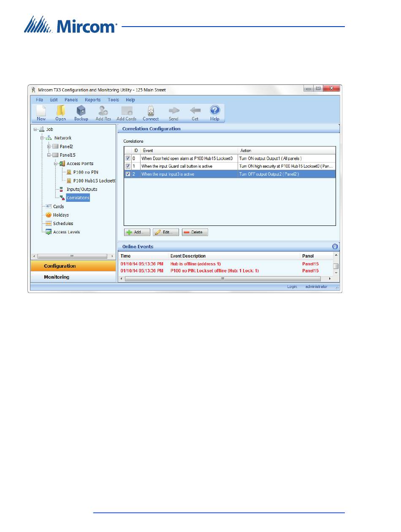
Task: Click the Action column header in Correlations
Action: coord(287,150)
